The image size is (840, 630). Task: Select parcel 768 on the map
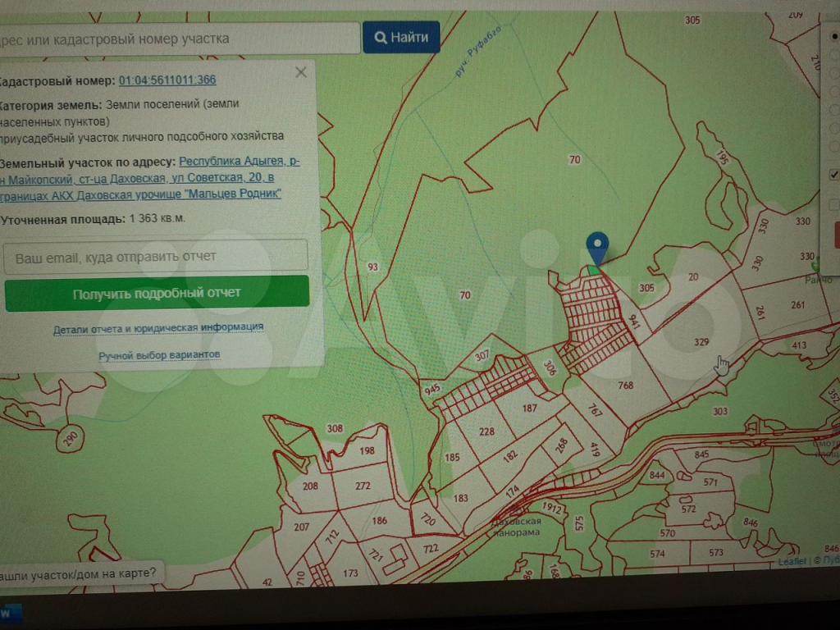[625, 385]
